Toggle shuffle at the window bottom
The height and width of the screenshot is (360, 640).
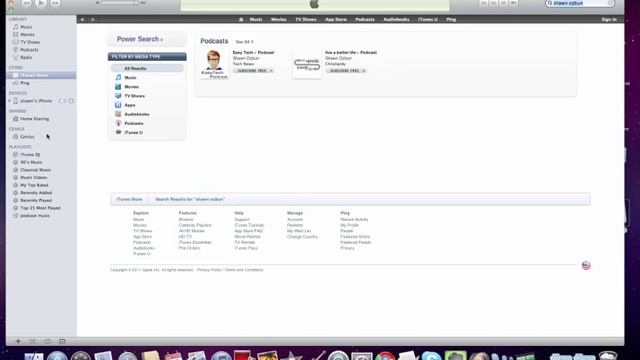pos(33,341)
